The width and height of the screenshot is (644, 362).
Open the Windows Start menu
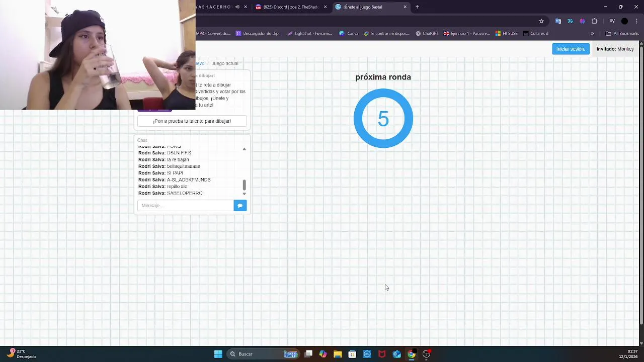(x=218, y=354)
